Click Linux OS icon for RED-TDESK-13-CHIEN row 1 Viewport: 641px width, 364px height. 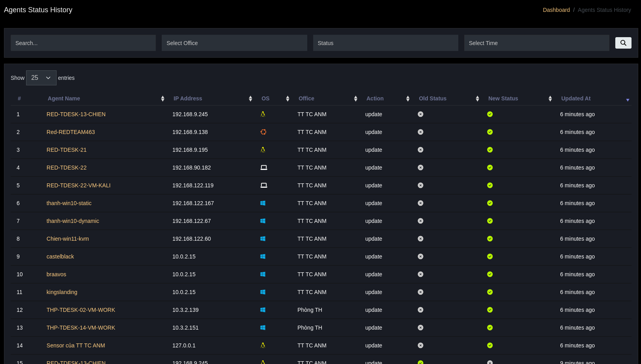pos(263,114)
